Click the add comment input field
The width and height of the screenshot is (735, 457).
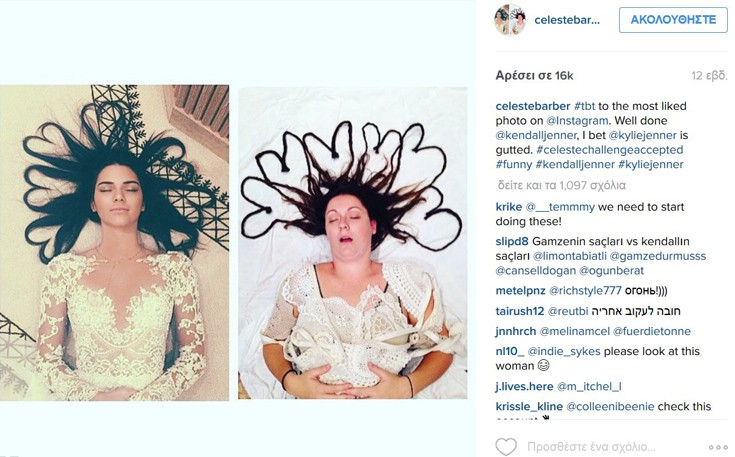pos(591,447)
